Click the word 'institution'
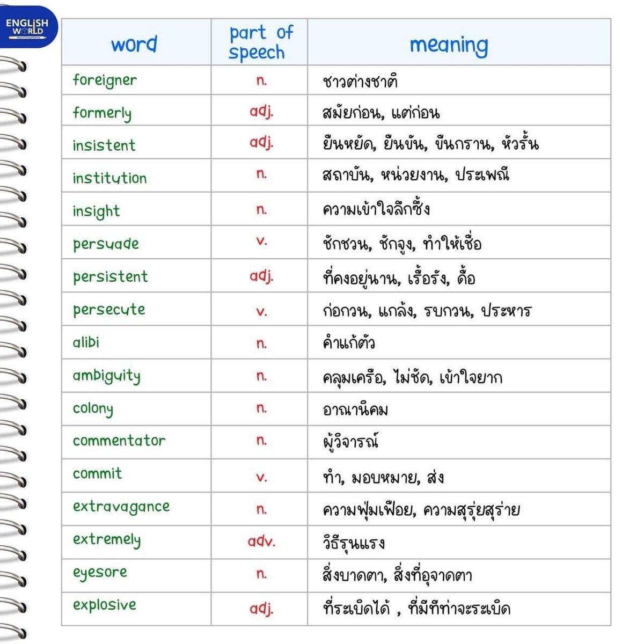 click(109, 178)
